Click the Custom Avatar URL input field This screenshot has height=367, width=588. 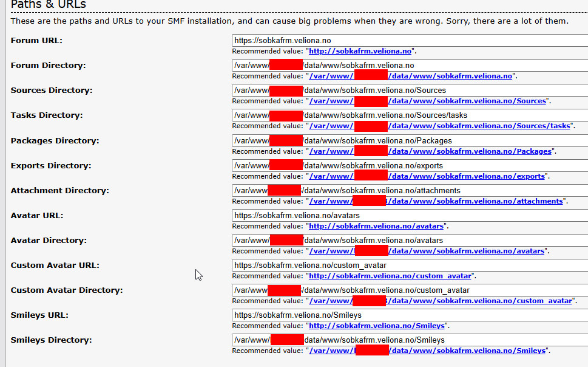[410, 266]
